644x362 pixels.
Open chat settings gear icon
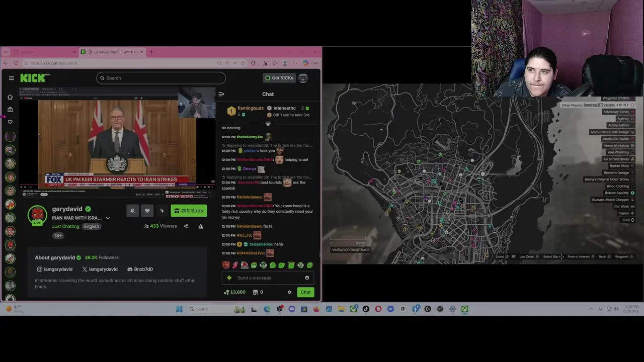click(x=289, y=292)
